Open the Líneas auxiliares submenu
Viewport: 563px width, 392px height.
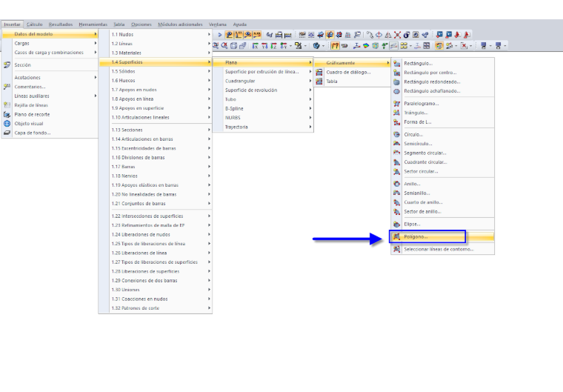pyautogui.click(x=50, y=96)
